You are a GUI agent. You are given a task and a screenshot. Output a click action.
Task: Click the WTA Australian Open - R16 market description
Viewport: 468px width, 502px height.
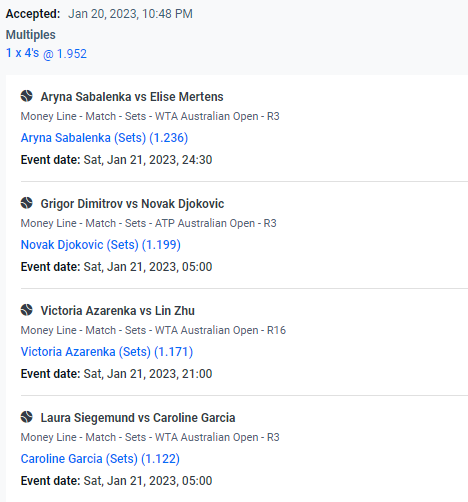click(x=153, y=330)
